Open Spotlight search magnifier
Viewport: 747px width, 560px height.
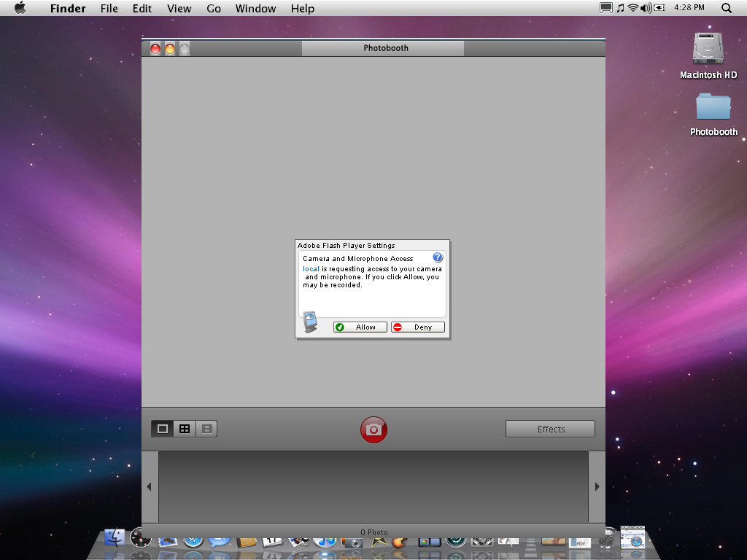(x=727, y=8)
